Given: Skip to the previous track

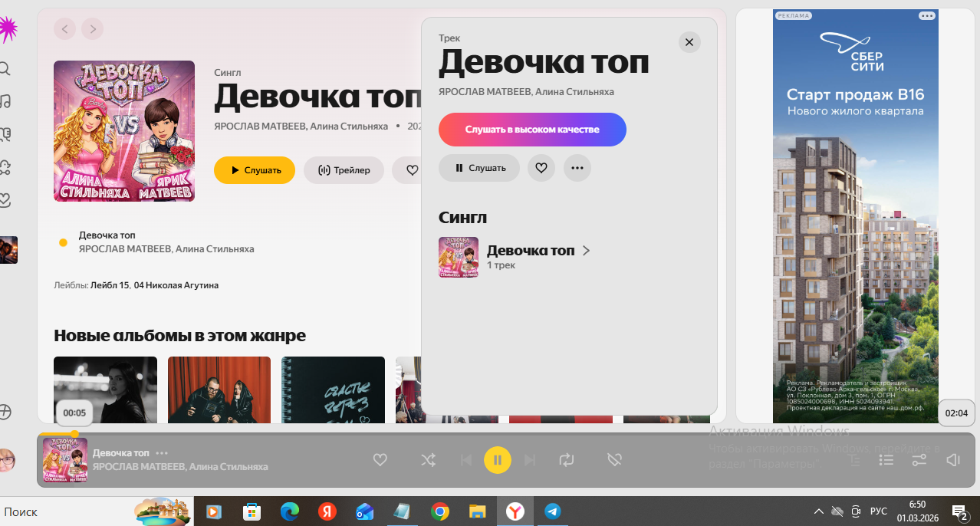Looking at the screenshot, I should coord(465,460).
